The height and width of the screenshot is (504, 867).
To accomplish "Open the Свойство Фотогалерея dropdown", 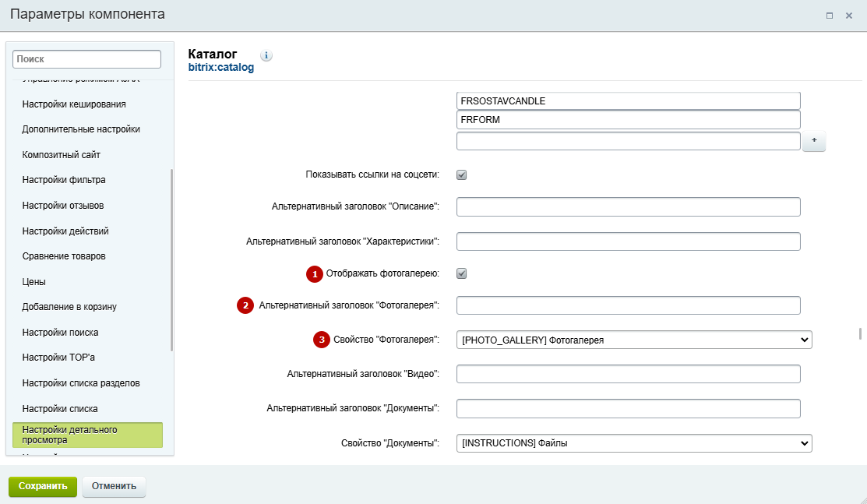I will point(633,340).
